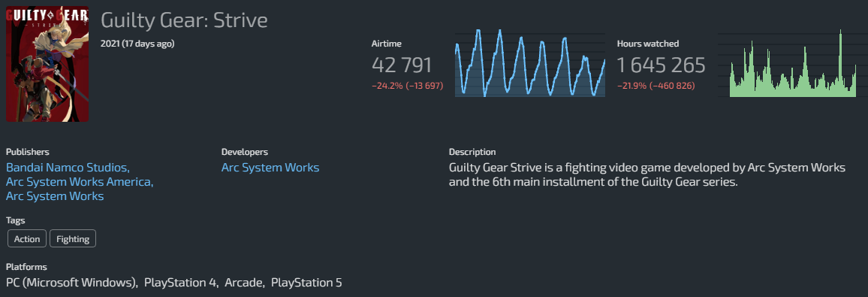
Task: Open the Guilty Gear Strive cover art thumbnail
Action: [47, 64]
